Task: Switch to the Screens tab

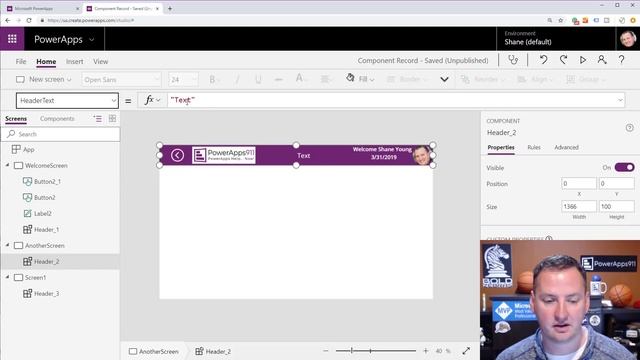Action: click(x=16, y=118)
